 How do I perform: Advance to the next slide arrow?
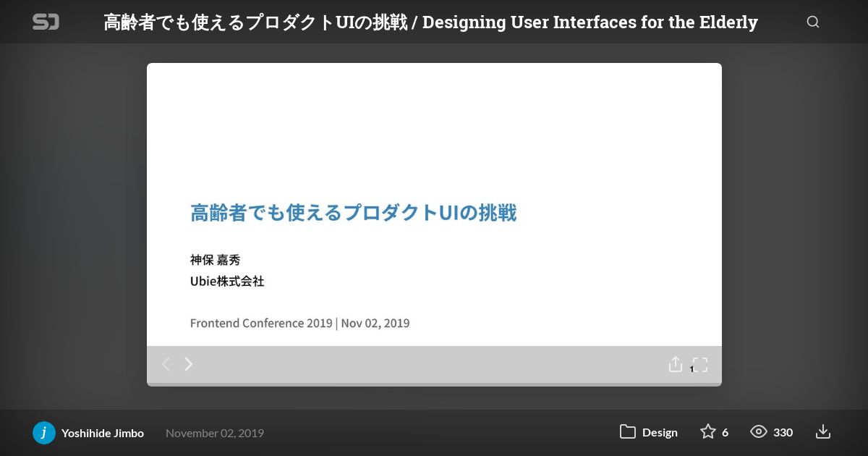tap(189, 364)
